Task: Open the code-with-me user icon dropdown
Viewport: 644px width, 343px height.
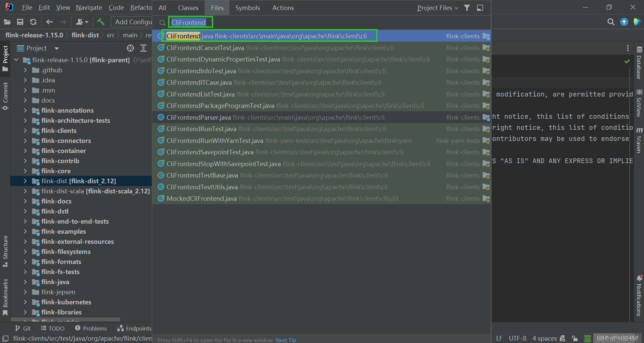Action: 82,22
